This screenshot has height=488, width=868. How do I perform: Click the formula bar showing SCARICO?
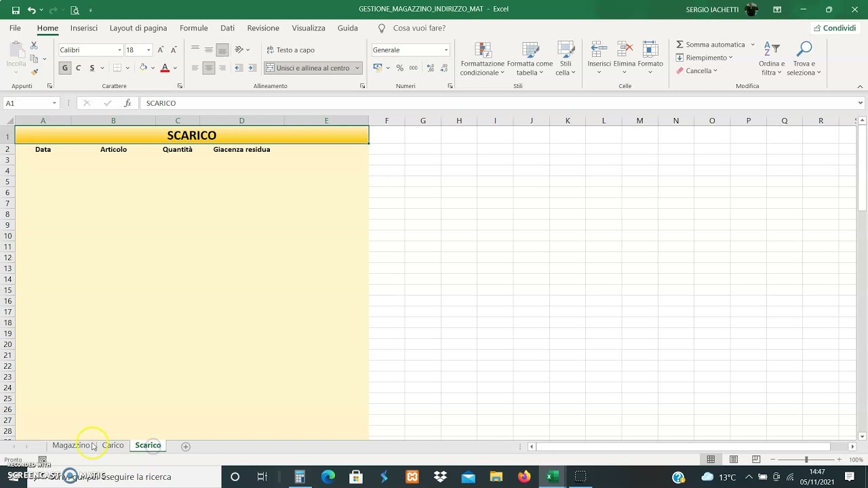pyautogui.click(x=498, y=103)
